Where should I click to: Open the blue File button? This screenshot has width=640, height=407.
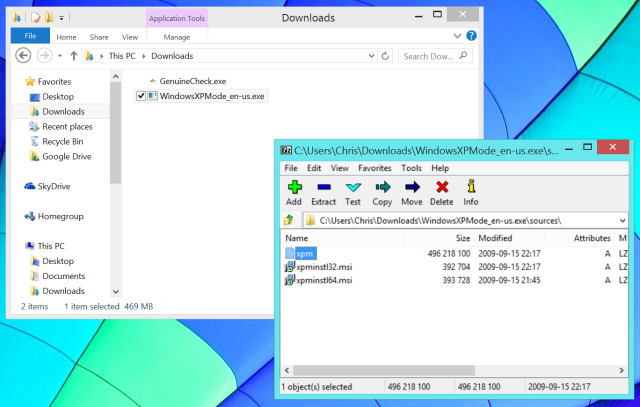click(30, 37)
